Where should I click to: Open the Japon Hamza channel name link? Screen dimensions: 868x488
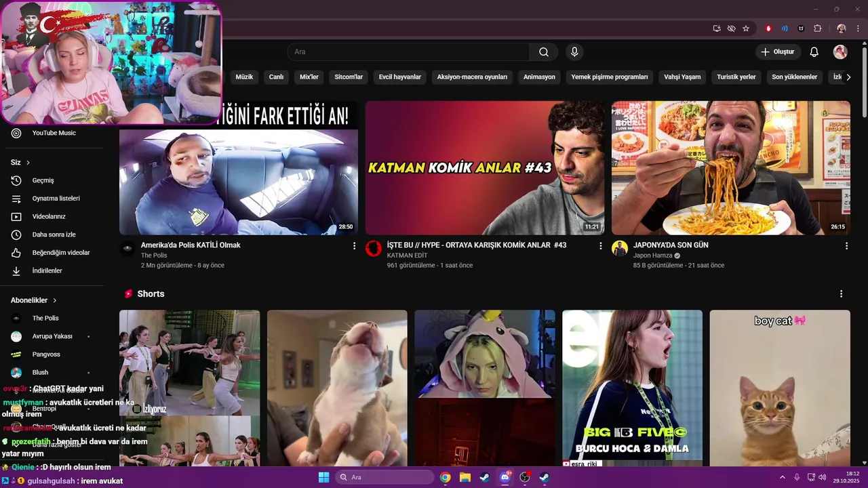(652, 256)
